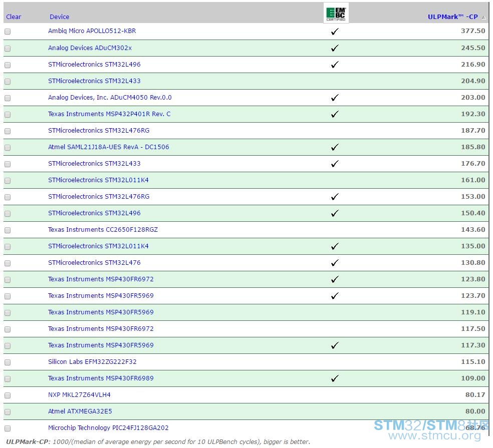
Task: Click the certified checkmark in the STM32L476 130.80 row
Action: click(335, 263)
